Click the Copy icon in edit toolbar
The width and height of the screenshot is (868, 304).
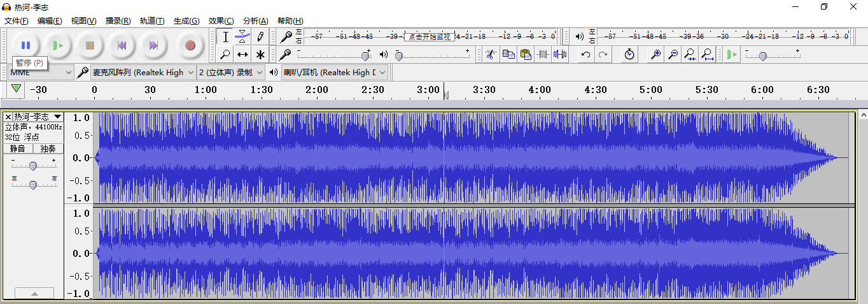tap(508, 54)
